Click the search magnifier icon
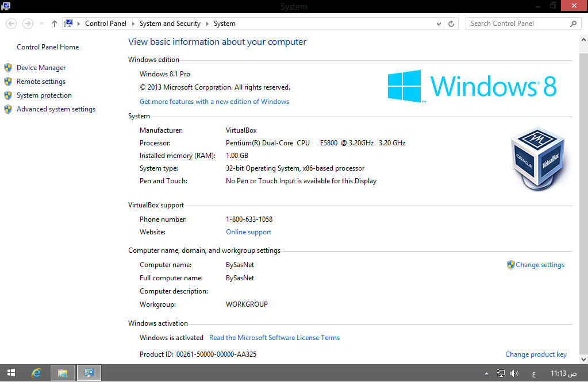The image size is (588, 382). (573, 24)
